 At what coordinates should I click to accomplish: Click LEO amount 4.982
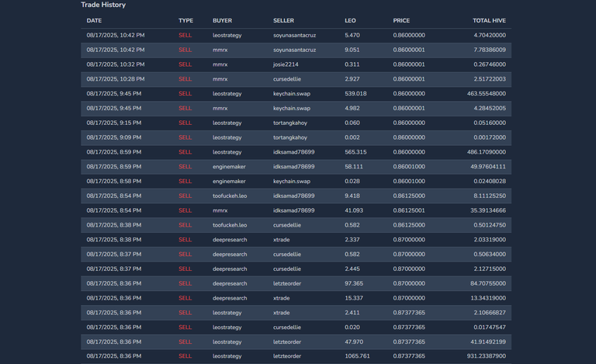click(x=352, y=109)
